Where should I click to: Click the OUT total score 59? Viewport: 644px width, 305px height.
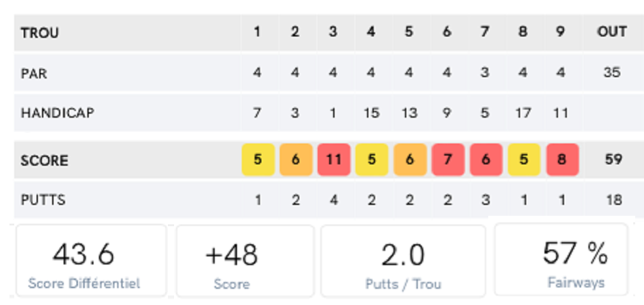point(611,160)
